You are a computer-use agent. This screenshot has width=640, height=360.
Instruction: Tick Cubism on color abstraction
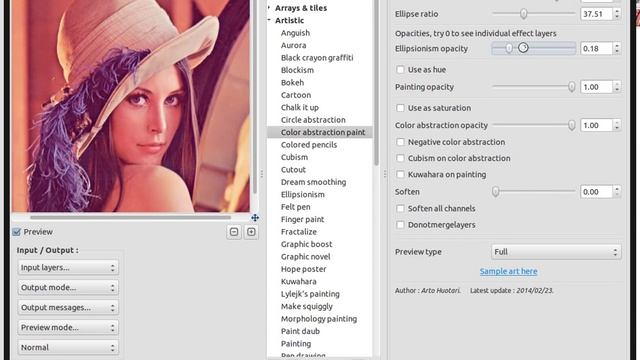point(400,158)
